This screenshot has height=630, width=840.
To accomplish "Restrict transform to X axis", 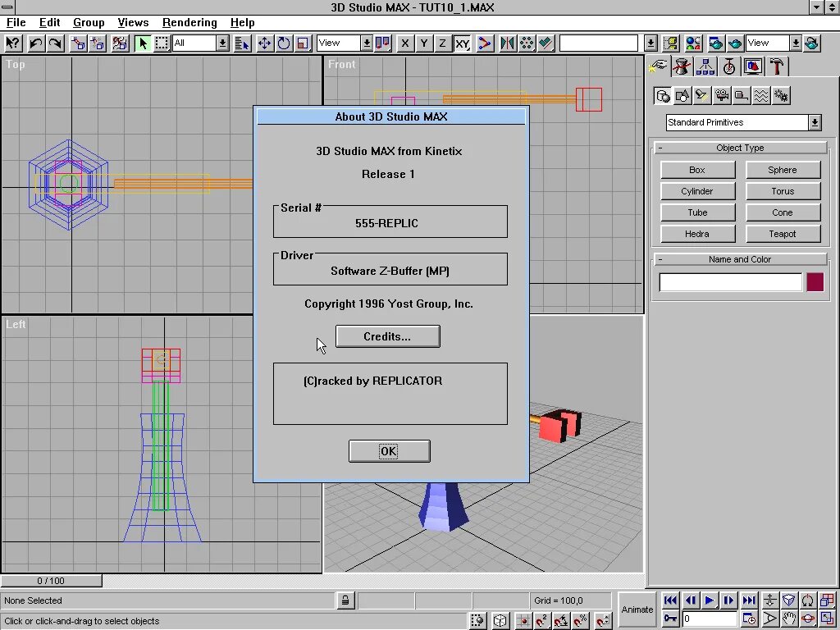I will coord(405,43).
